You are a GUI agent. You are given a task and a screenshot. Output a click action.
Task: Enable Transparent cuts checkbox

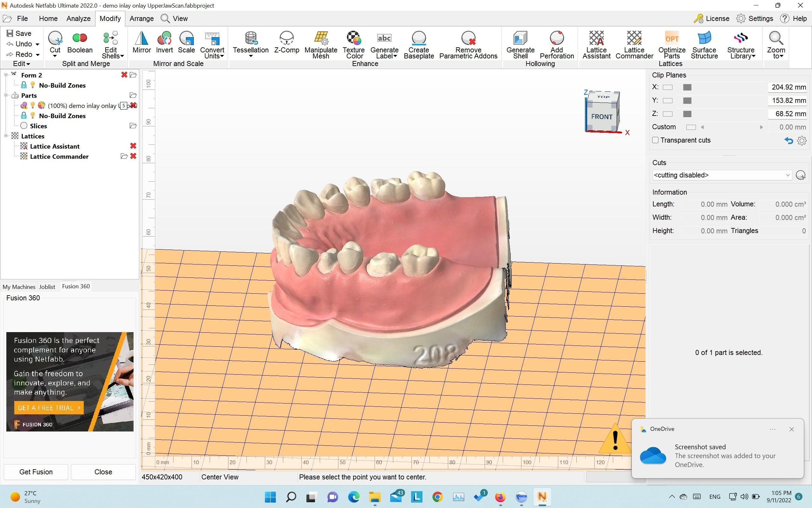pos(655,140)
